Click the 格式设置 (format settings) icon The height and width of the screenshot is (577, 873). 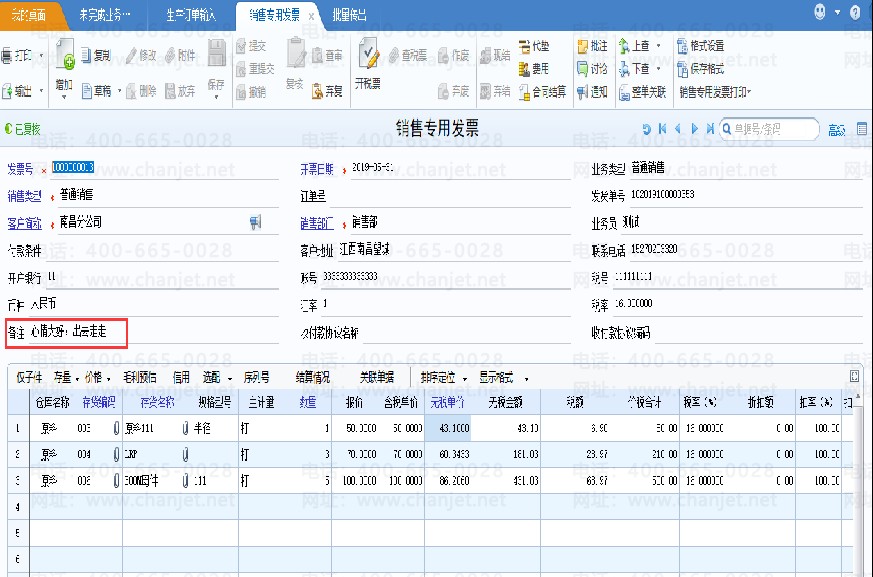(701, 46)
